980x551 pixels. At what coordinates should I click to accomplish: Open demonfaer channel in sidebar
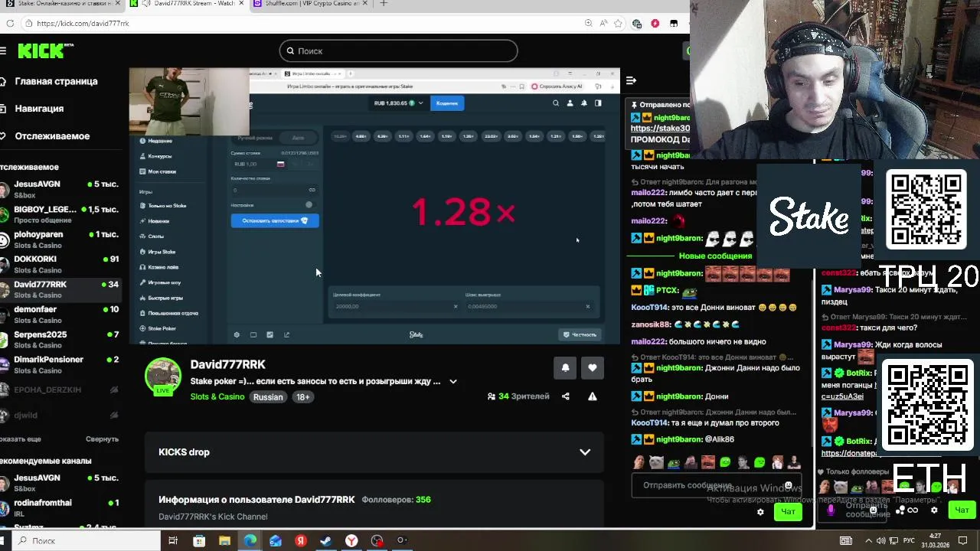click(x=61, y=315)
